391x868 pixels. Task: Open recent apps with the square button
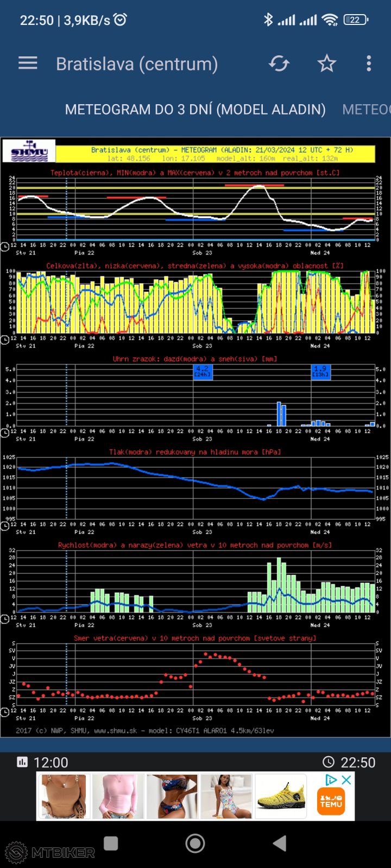click(111, 843)
